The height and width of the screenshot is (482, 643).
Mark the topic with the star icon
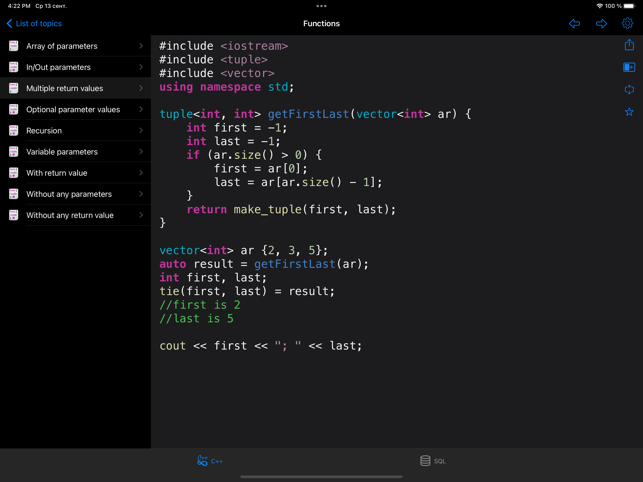tap(629, 112)
